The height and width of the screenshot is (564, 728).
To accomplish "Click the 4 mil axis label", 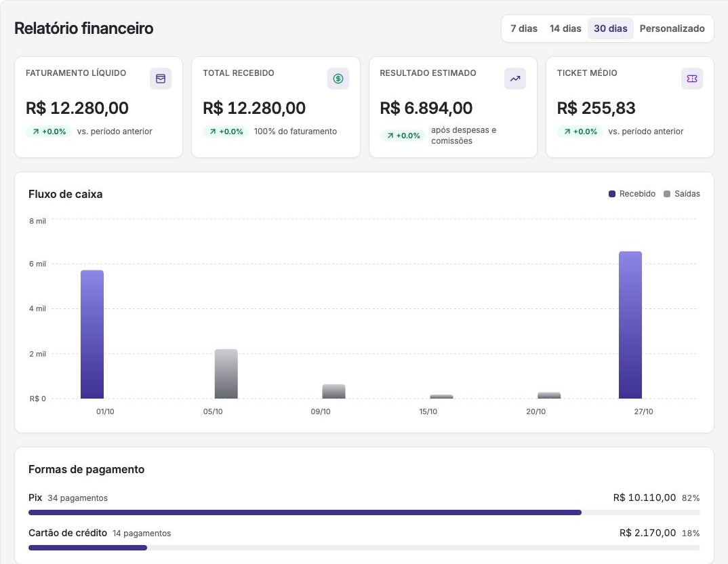I will point(37,308).
